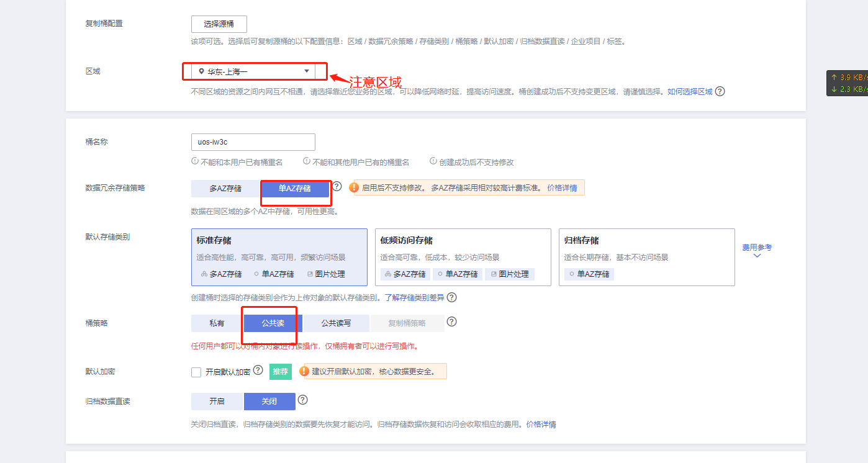868x463 pixels.
Task: Open help icon beside 关闭 toggle
Action: [x=303, y=400]
